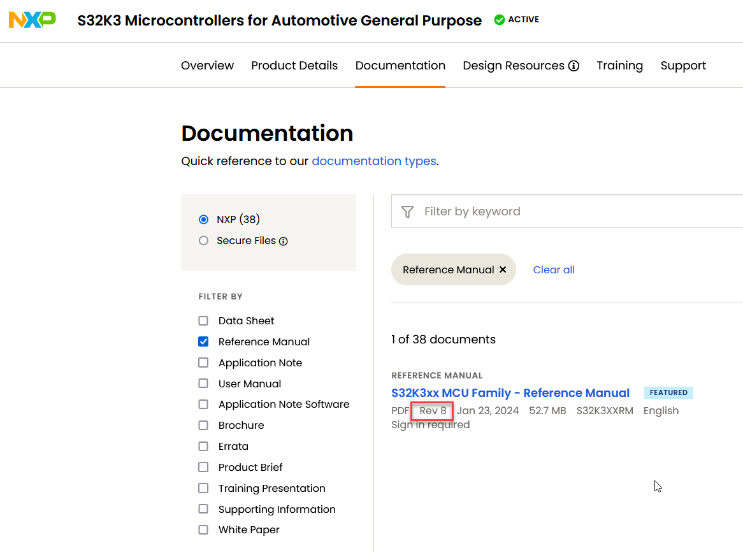
Task: Open S32K3xx MCU Family Reference Manual
Action: point(510,392)
